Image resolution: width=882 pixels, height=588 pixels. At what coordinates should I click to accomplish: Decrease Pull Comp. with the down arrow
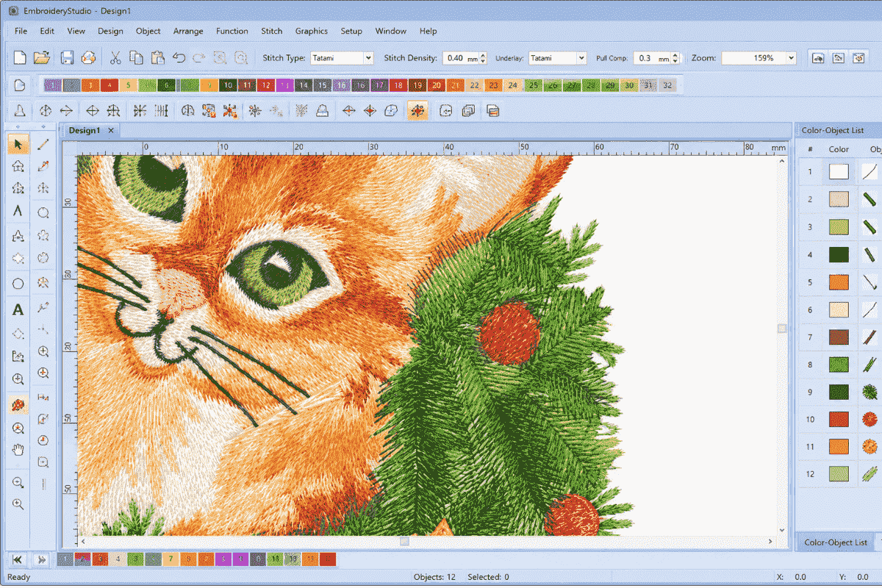click(675, 61)
